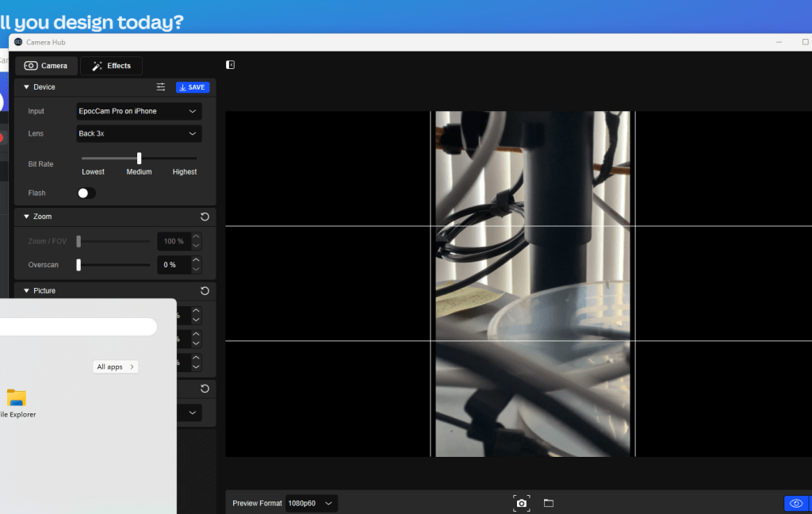Click the Highest bit rate label
The width and height of the screenshot is (812, 514).
[x=184, y=172]
